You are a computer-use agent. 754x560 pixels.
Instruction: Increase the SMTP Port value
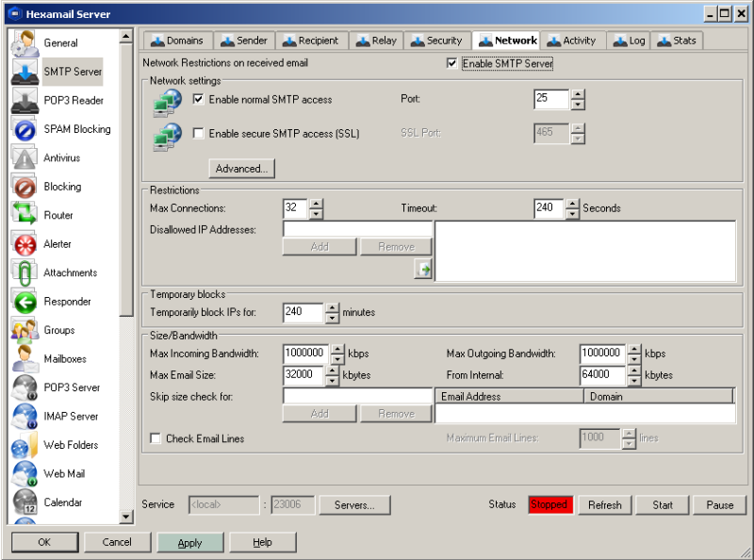(578, 94)
